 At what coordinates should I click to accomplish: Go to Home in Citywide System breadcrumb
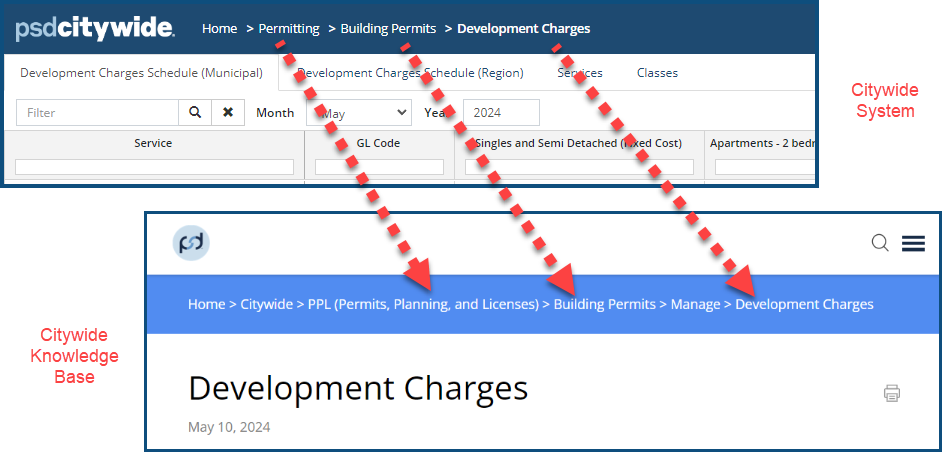pyautogui.click(x=219, y=28)
